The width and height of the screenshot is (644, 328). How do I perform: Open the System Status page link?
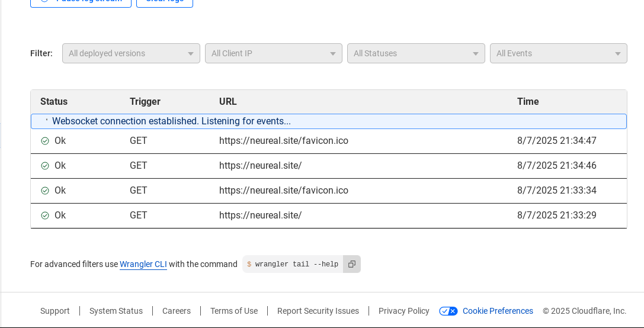116,311
